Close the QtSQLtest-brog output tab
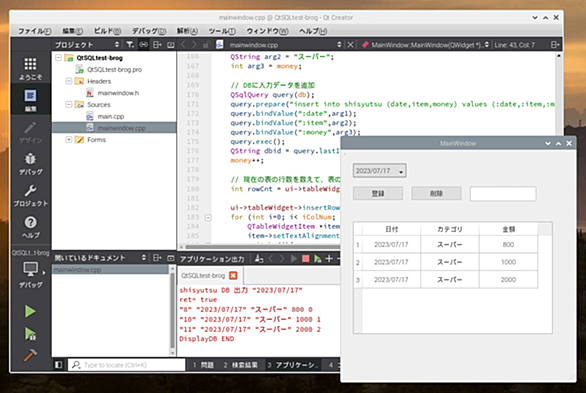This screenshot has width=586, height=393. [233, 275]
